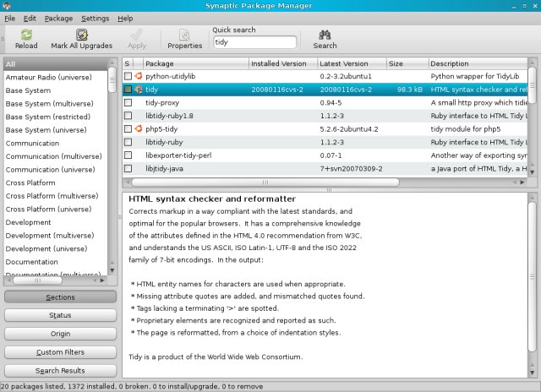Screen dimensions: 541x392
Task: Open the Settings menu
Action: 95,18
